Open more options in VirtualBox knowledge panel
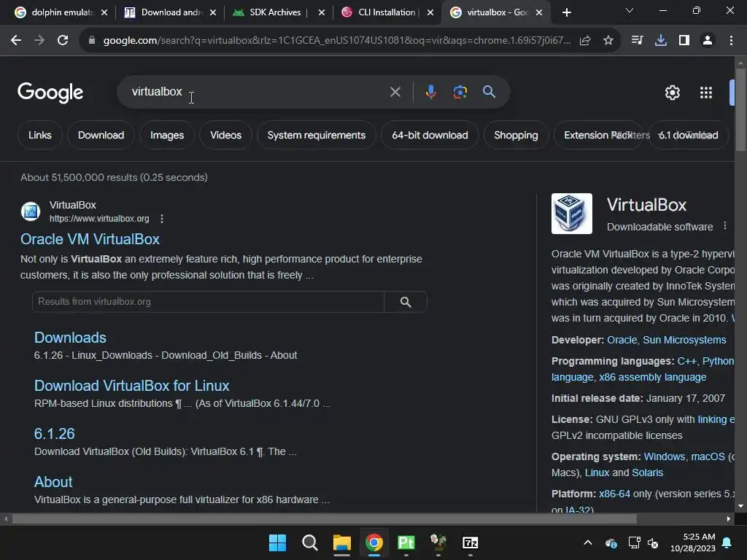The image size is (747, 560). tap(725, 226)
